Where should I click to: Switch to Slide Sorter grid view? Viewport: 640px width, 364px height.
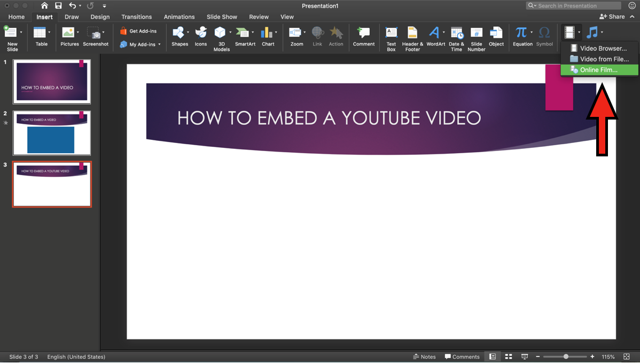(x=509, y=357)
